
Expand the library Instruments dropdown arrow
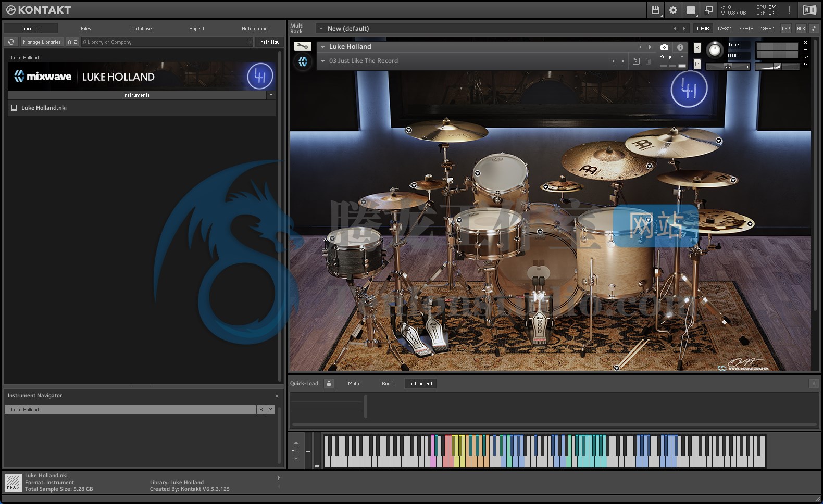[x=271, y=95]
